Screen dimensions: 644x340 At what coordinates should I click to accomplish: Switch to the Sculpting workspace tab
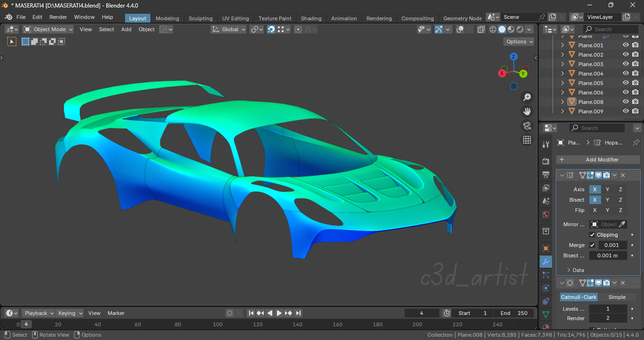201,18
